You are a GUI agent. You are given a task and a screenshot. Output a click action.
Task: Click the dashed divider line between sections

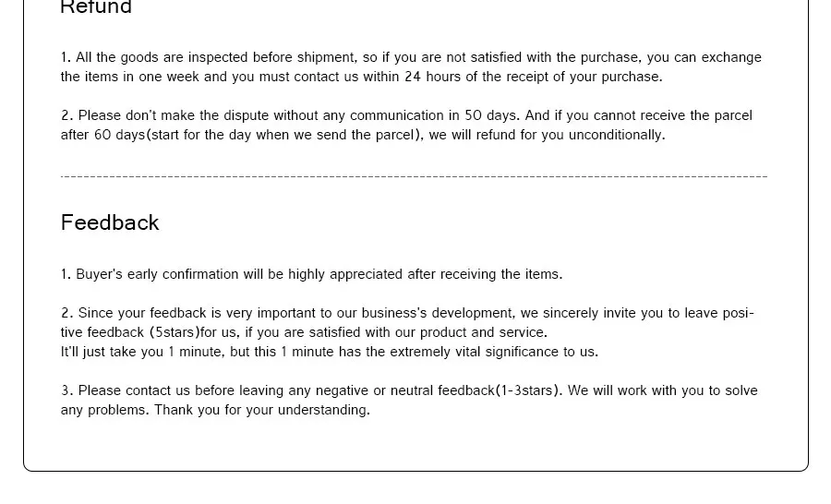(414, 176)
